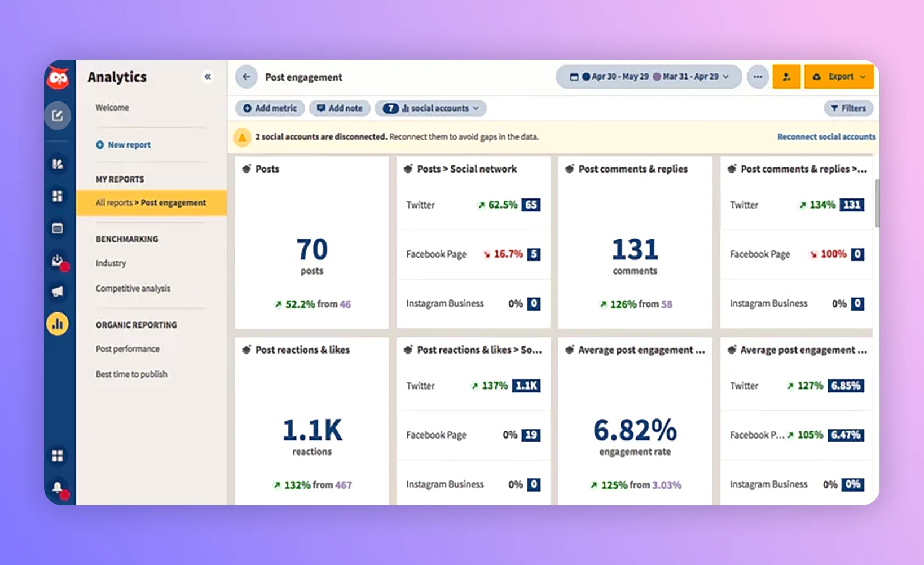This screenshot has height=565, width=924.
Task: Open the Compose pencil icon in sidebar
Action: point(58,115)
